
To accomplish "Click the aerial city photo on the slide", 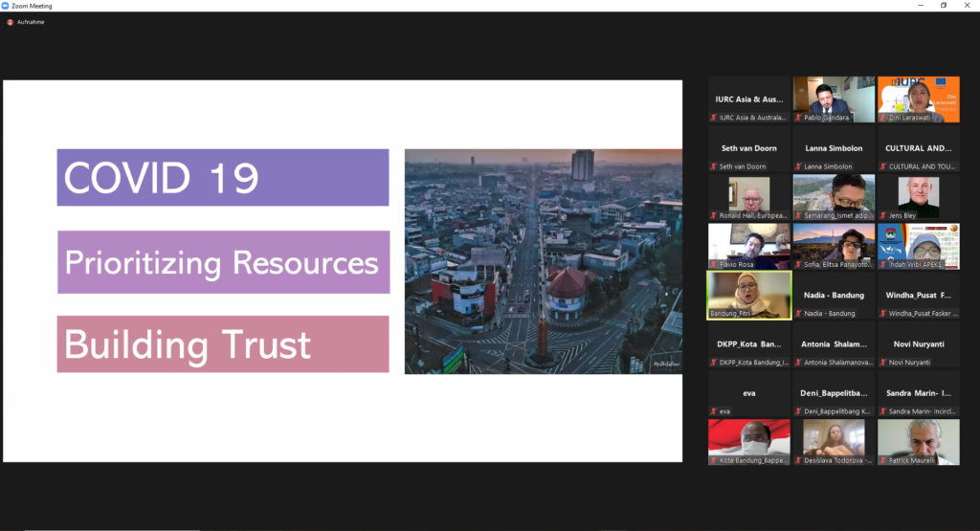I will click(543, 260).
